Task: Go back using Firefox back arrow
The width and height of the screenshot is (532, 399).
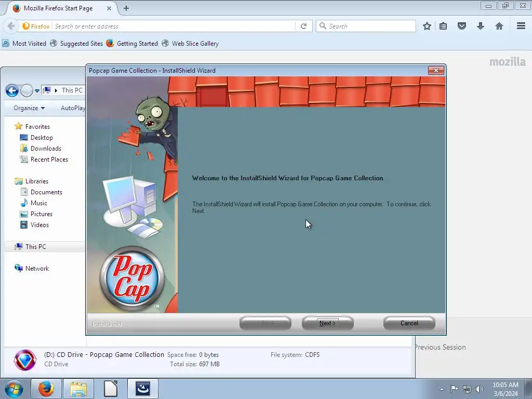Action: pos(11,26)
